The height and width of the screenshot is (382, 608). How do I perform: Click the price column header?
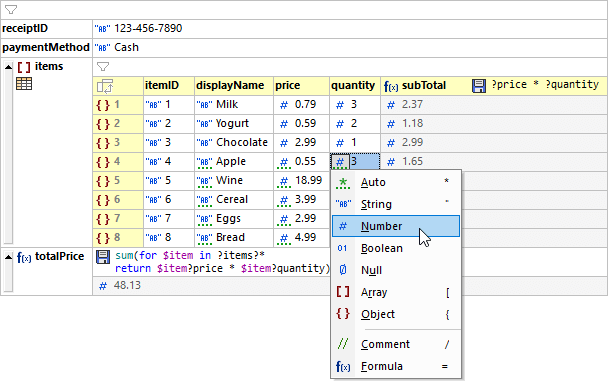pos(301,86)
